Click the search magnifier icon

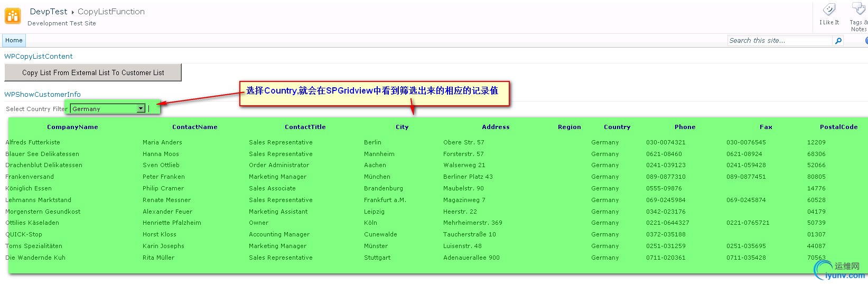(838, 41)
